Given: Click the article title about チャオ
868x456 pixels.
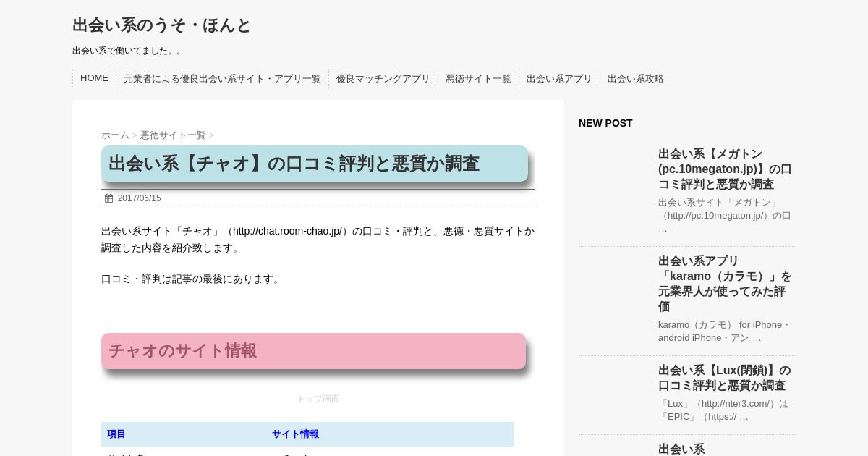Looking at the screenshot, I should 294,164.
